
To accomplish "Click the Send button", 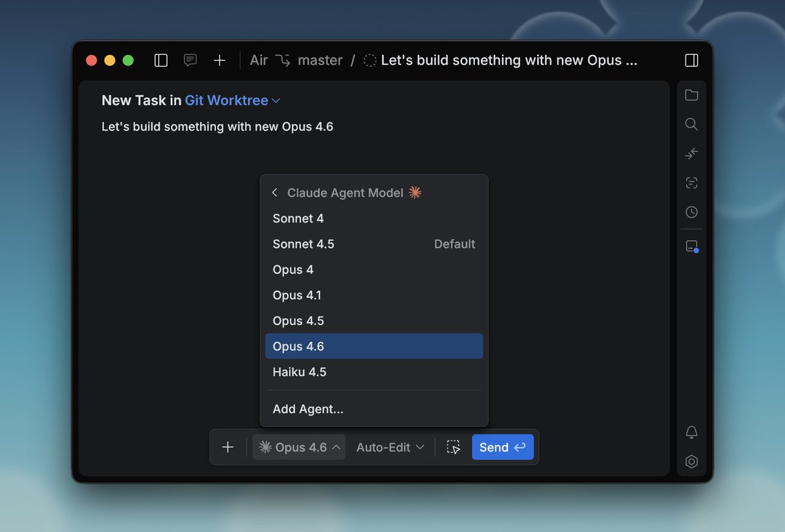I will tap(502, 447).
